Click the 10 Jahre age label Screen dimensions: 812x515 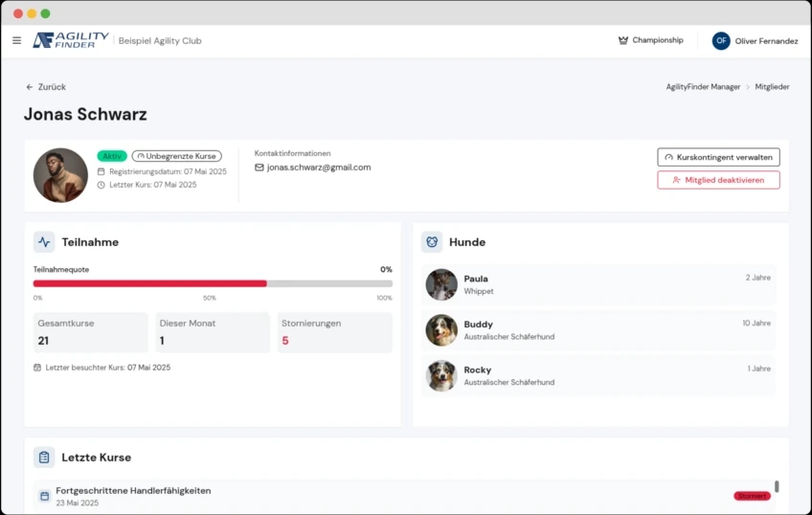[756, 323]
